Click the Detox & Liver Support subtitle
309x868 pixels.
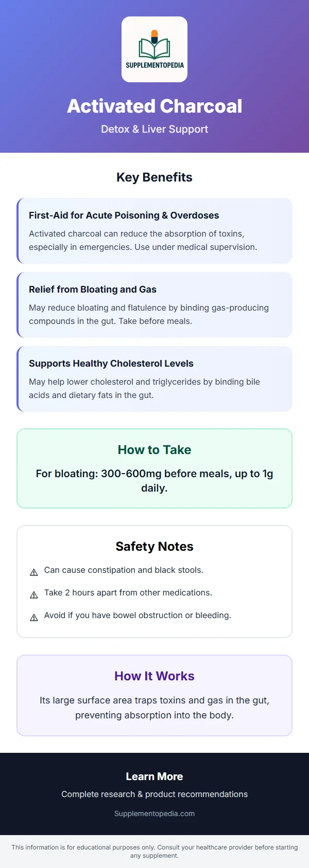coord(154,129)
